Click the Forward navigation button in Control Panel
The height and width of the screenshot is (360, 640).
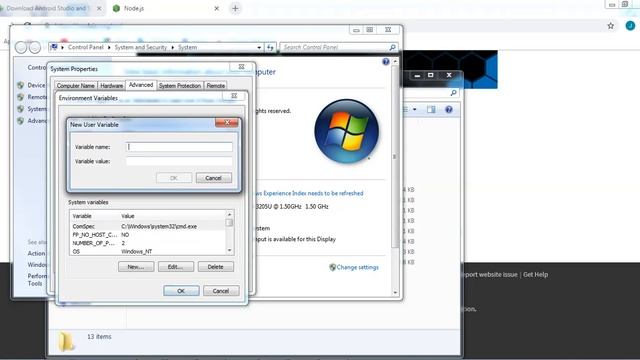pyautogui.click(x=35, y=47)
